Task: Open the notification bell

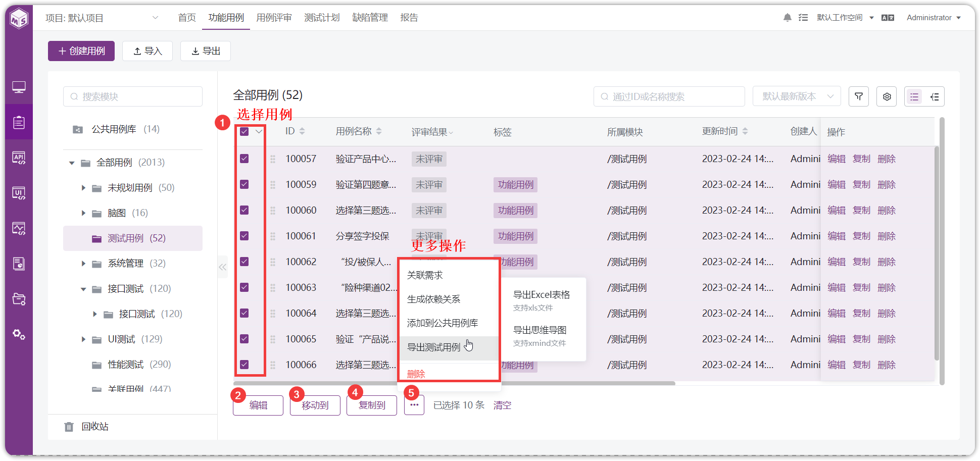Action: 787,18
